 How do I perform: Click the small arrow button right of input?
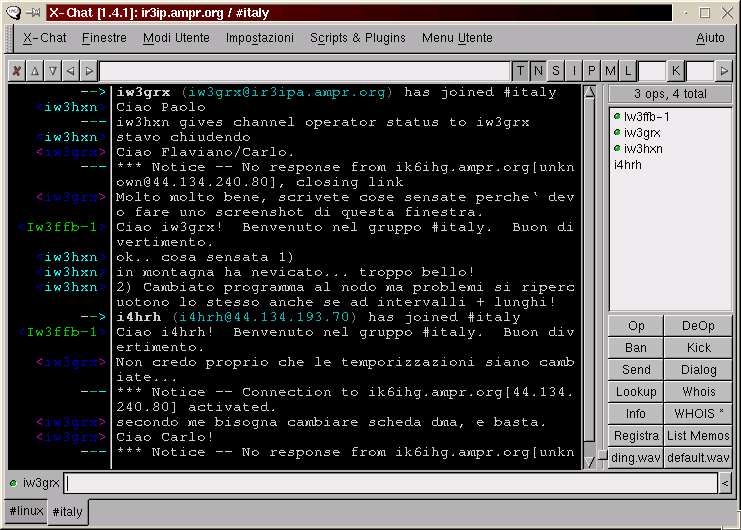[725, 483]
